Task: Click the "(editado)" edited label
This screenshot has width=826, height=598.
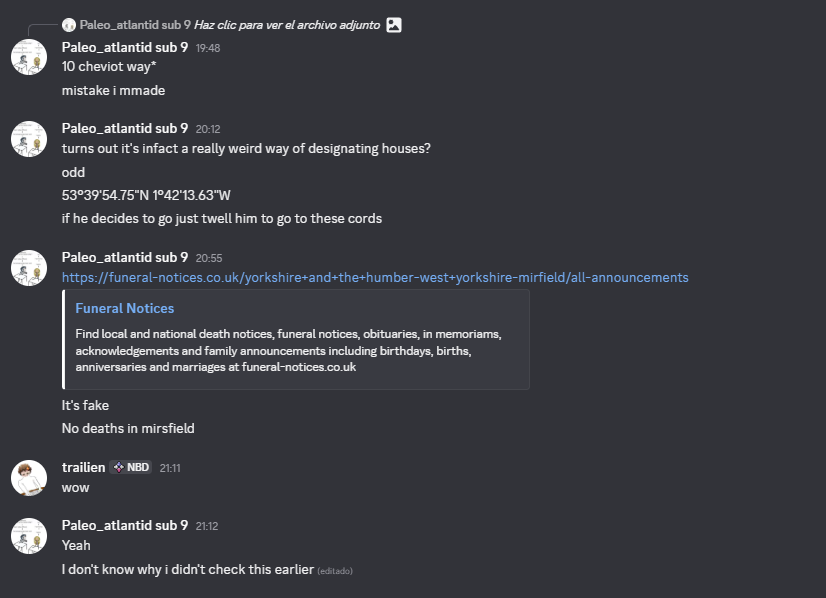Action: [335, 571]
